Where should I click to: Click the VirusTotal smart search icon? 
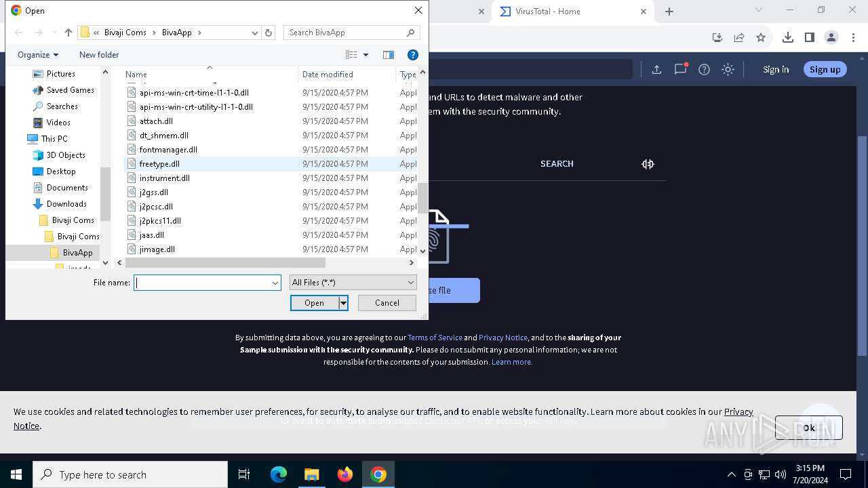point(648,164)
